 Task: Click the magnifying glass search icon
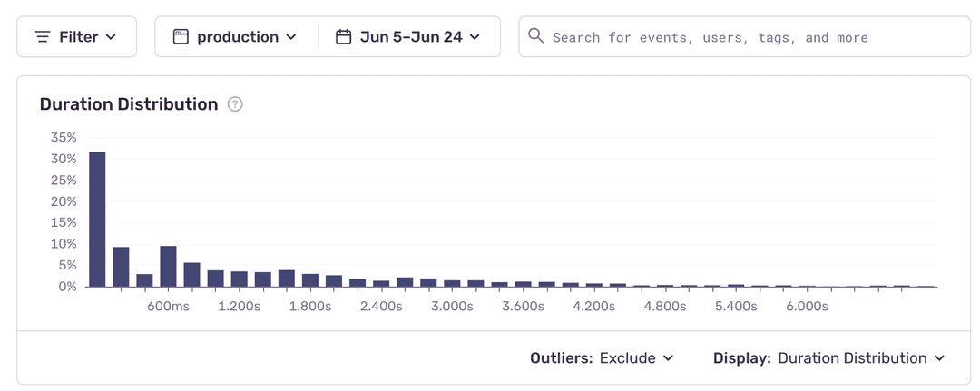tap(535, 36)
